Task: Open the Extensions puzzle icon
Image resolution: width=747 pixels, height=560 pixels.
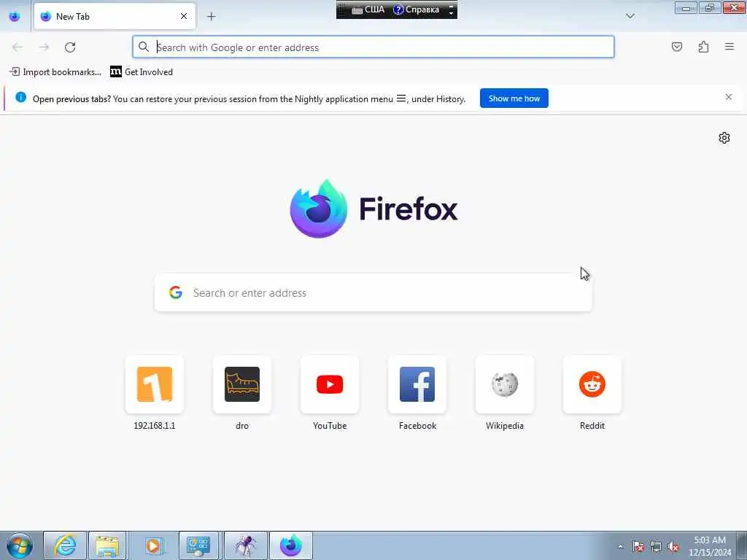Action: click(x=703, y=47)
